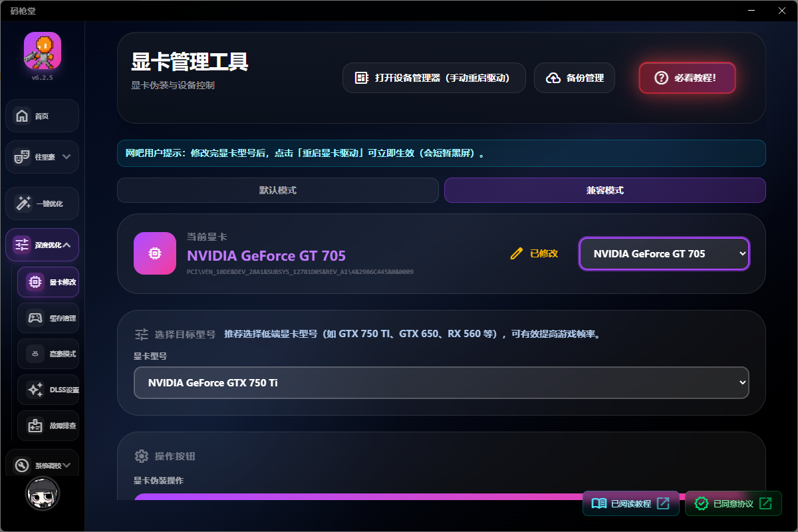Screen dimensions: 798x532
Task: Click the PCI\VEN_10DE hardware ID string
Action: 300,272
